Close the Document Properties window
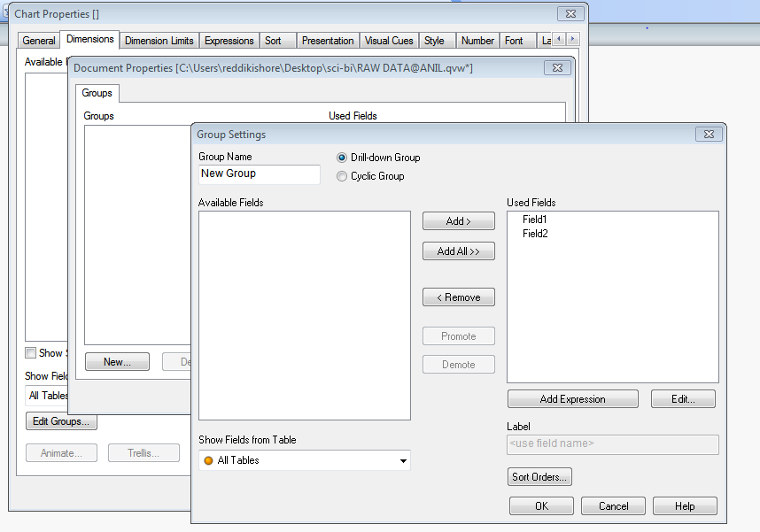This screenshot has height=532, width=760. tap(557, 68)
